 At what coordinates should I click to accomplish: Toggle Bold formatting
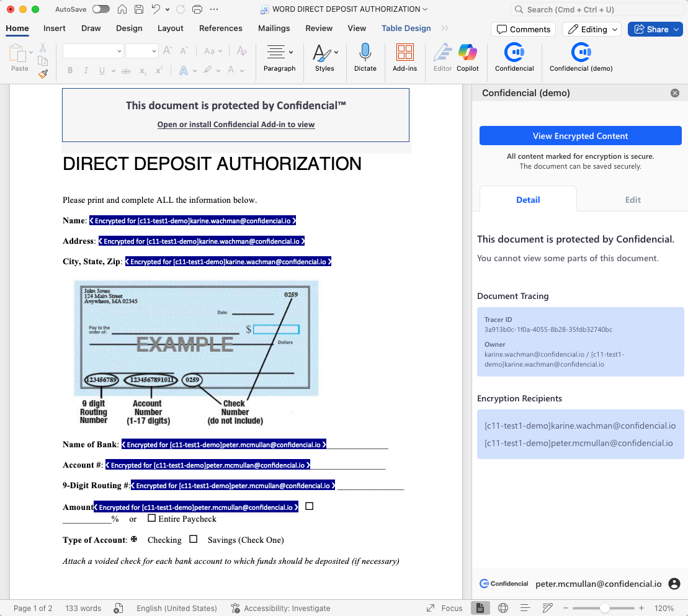tap(70, 70)
